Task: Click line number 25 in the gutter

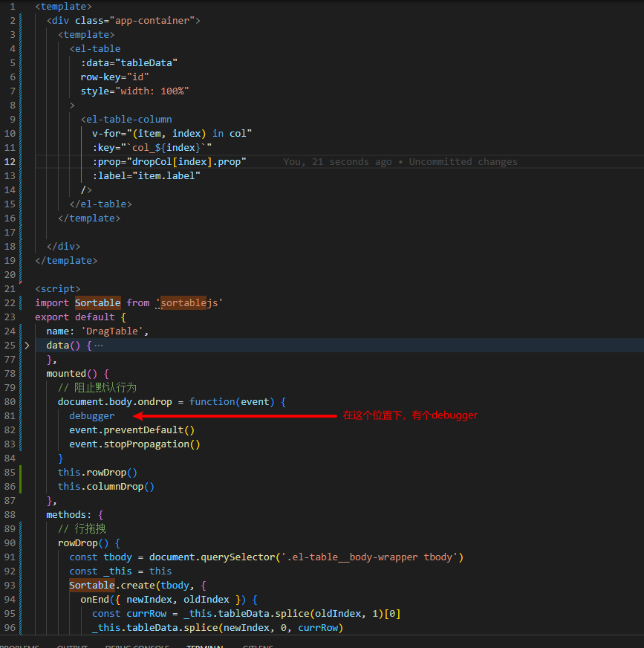Action: click(x=10, y=346)
